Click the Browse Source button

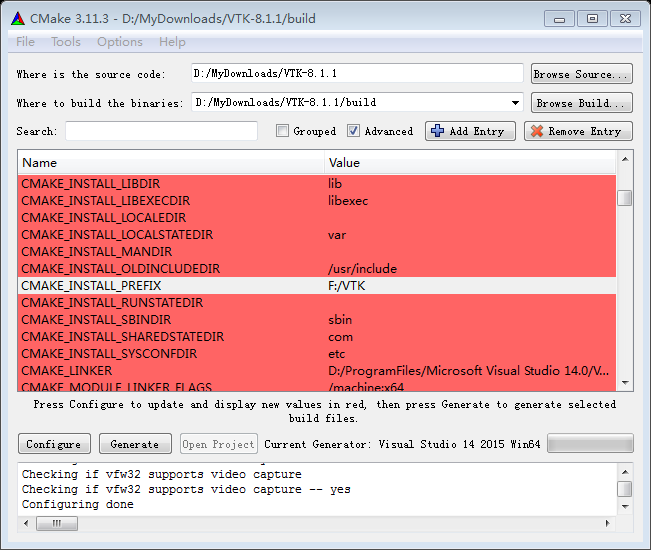coord(582,74)
